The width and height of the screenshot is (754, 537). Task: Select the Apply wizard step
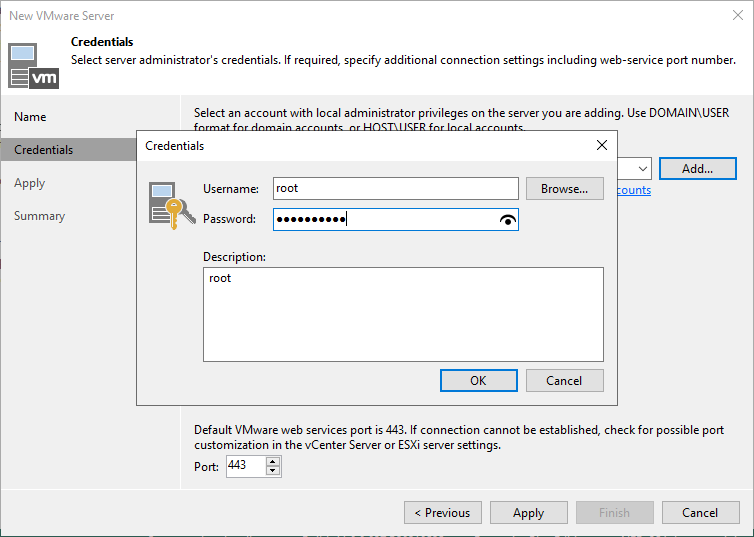click(29, 183)
